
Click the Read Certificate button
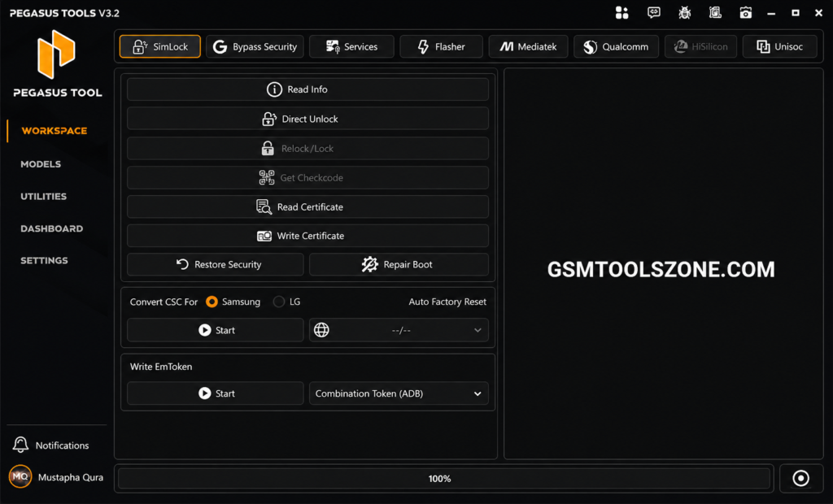pos(307,206)
